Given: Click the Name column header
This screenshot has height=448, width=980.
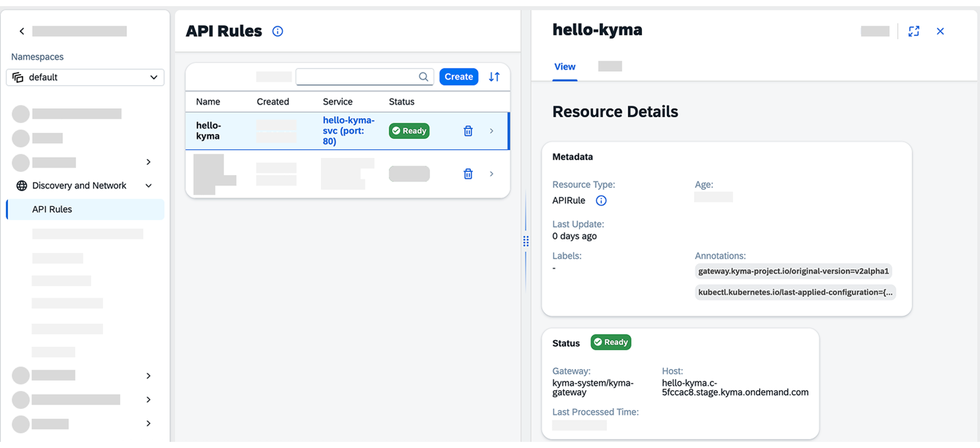Looking at the screenshot, I should point(208,102).
